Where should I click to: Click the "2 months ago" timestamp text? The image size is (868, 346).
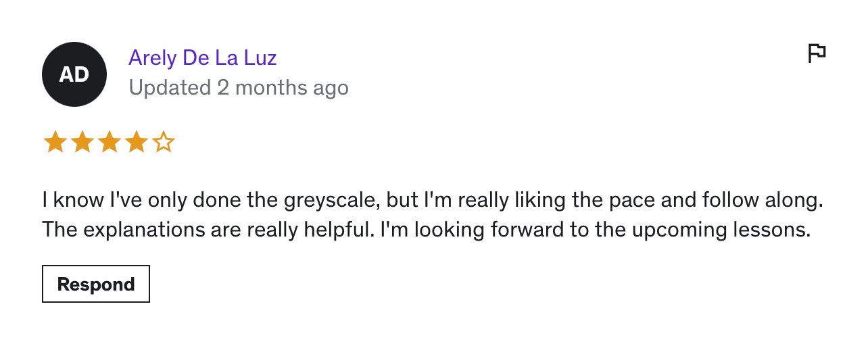tap(283, 88)
